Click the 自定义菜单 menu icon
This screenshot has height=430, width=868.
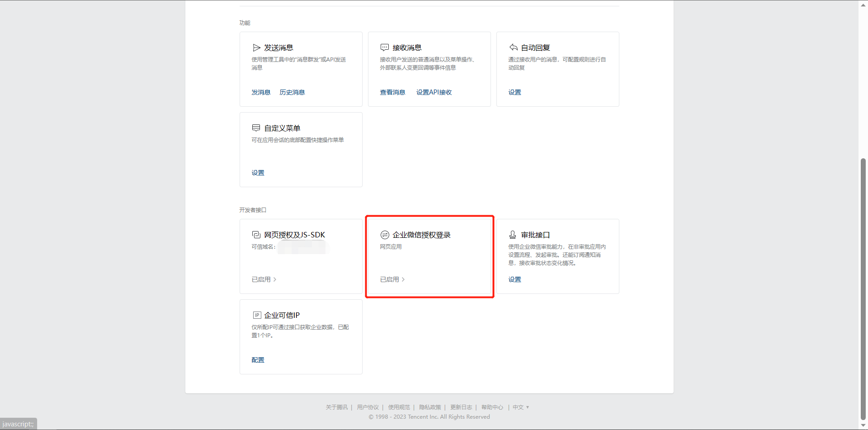[256, 128]
